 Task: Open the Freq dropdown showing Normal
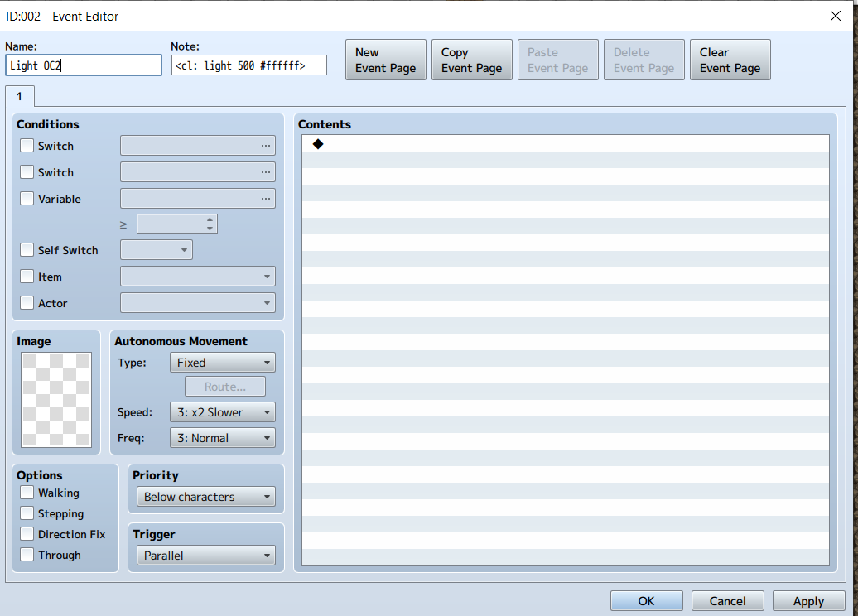pos(223,438)
